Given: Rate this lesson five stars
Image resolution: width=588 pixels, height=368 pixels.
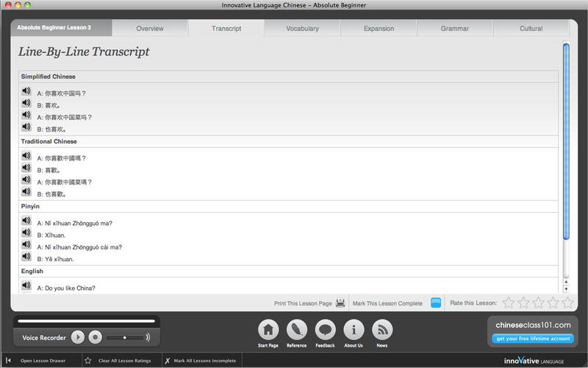Looking at the screenshot, I should pos(567,302).
